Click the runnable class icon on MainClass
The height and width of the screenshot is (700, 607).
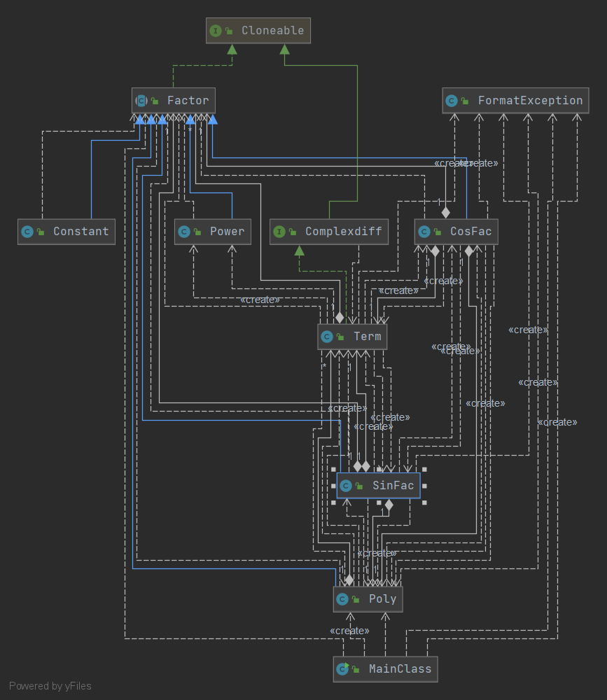[342, 668]
